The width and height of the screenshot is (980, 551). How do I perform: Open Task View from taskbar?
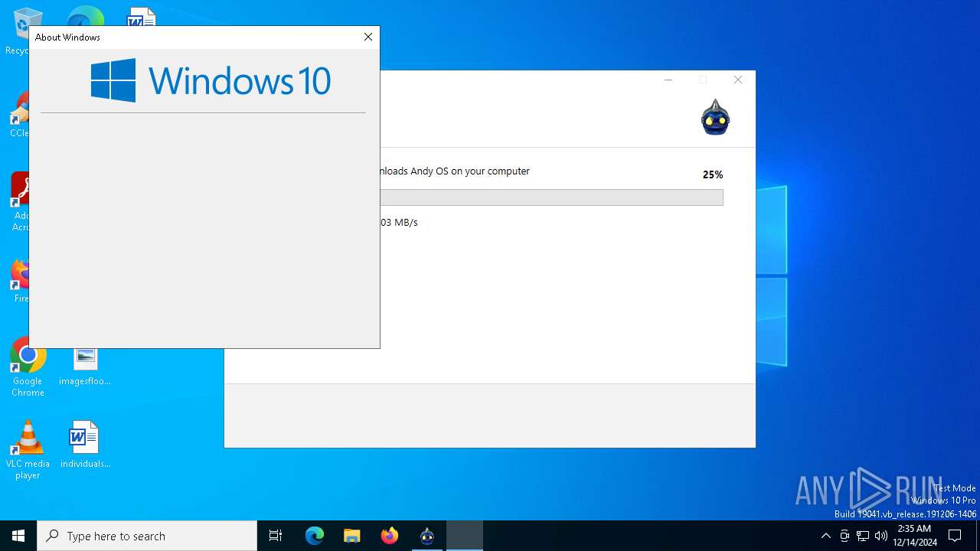276,536
